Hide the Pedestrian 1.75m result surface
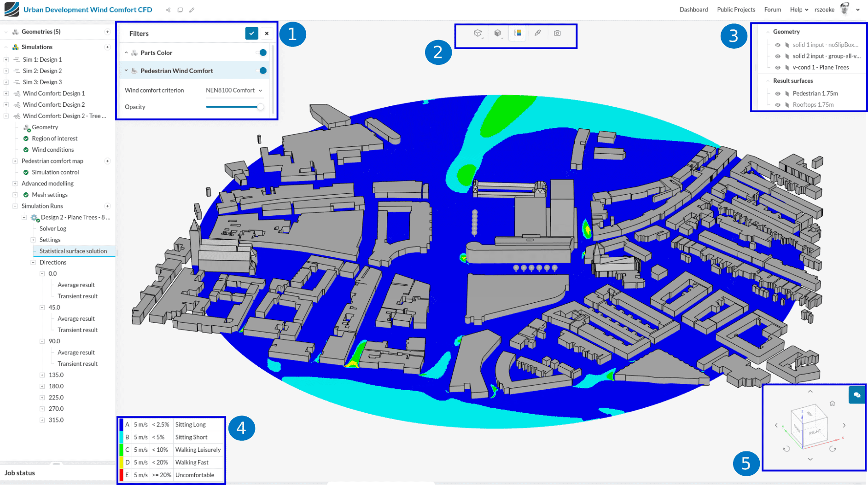 tap(778, 93)
